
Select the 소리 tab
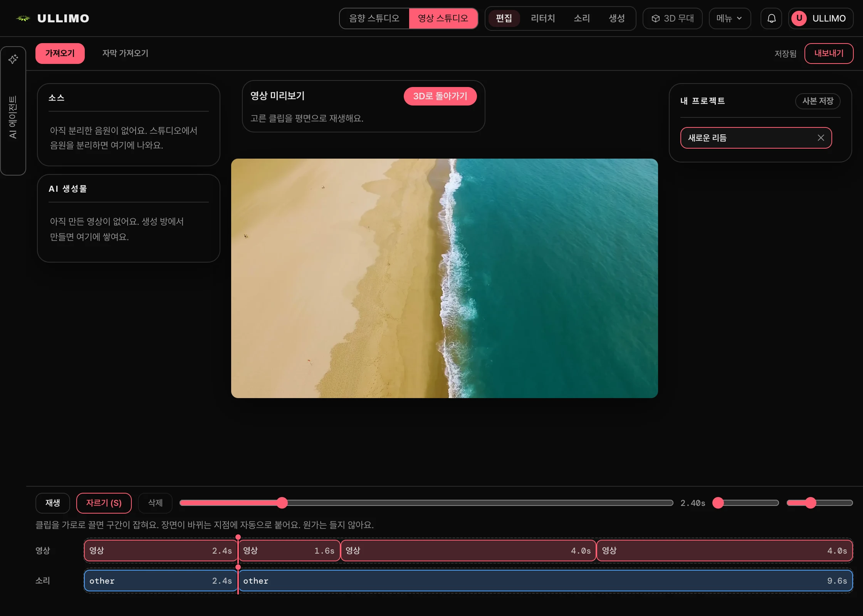pyautogui.click(x=582, y=18)
